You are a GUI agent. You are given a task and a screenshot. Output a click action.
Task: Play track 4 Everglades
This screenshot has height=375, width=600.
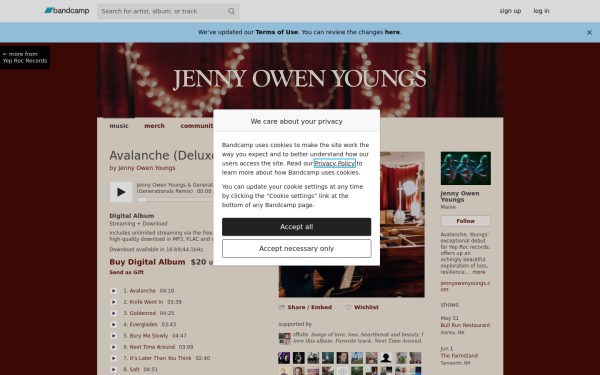[113, 324]
